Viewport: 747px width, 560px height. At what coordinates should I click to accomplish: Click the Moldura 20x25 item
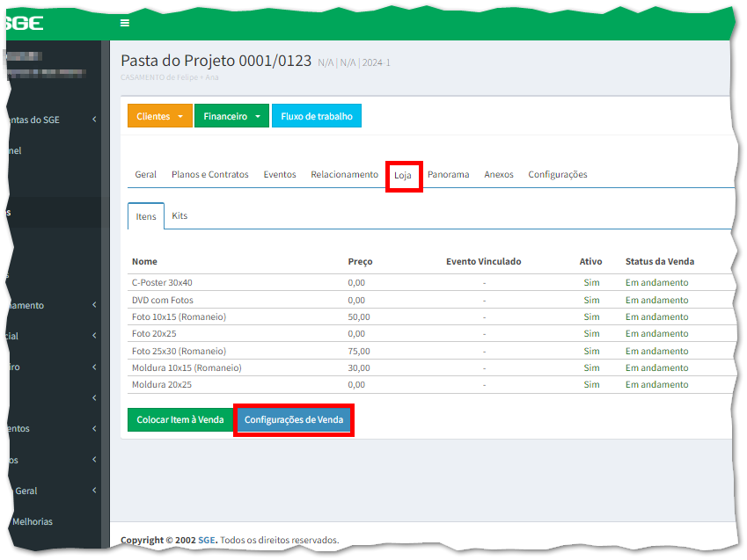(x=162, y=384)
